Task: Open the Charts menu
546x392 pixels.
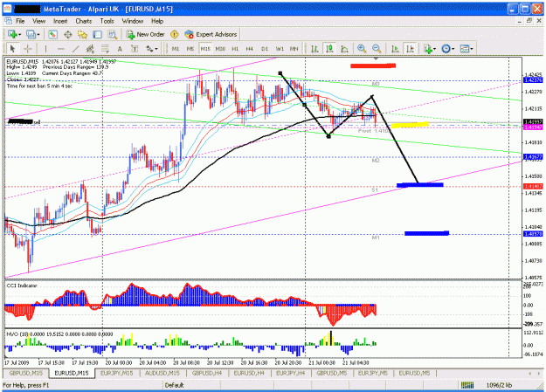Action: pyautogui.click(x=84, y=21)
